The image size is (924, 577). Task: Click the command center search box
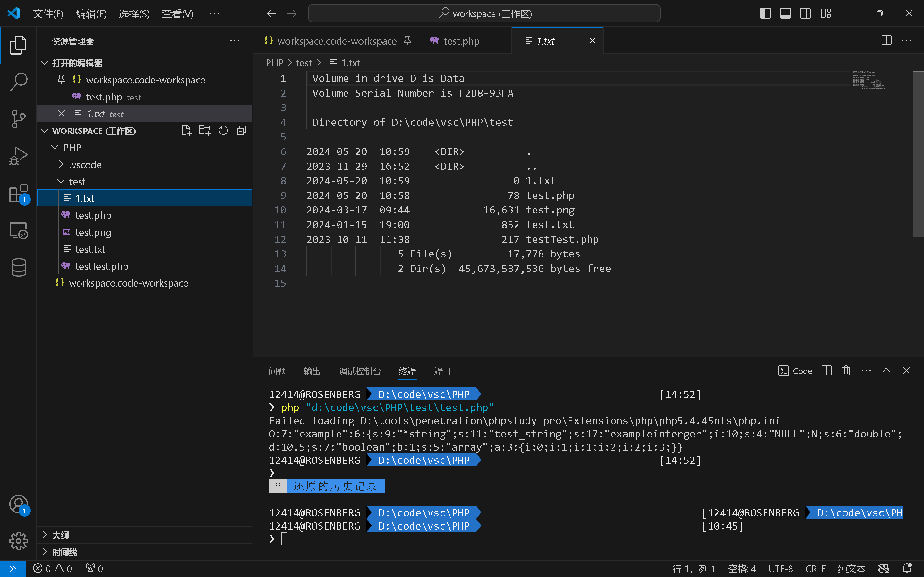click(x=484, y=13)
